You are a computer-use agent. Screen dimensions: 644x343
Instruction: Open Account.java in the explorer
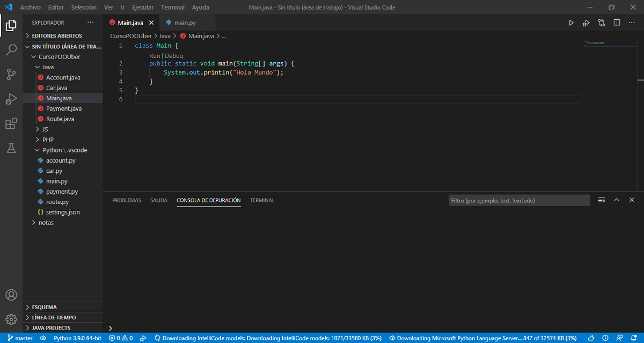click(x=63, y=77)
